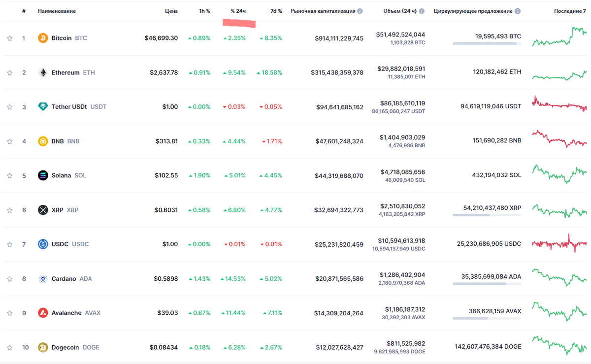
Task: Star Ethereum to add to watchlist
Action: [x=9, y=72]
